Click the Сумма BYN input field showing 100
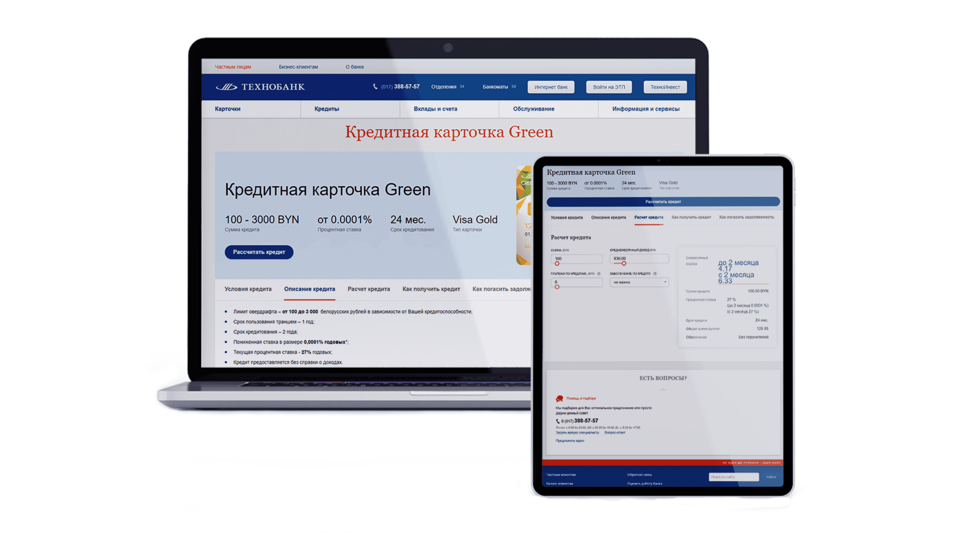This screenshot has width=980, height=533. click(x=576, y=259)
